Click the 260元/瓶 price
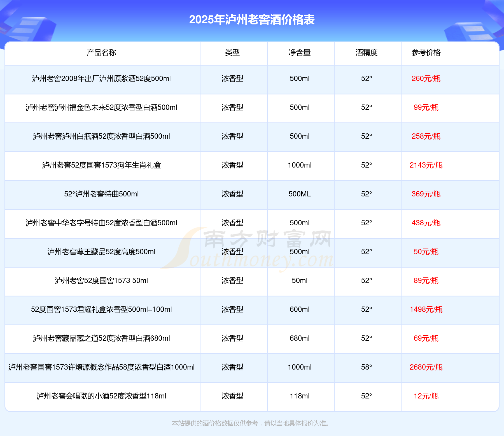Image resolution: width=504 pixels, height=436 pixels. point(426,79)
